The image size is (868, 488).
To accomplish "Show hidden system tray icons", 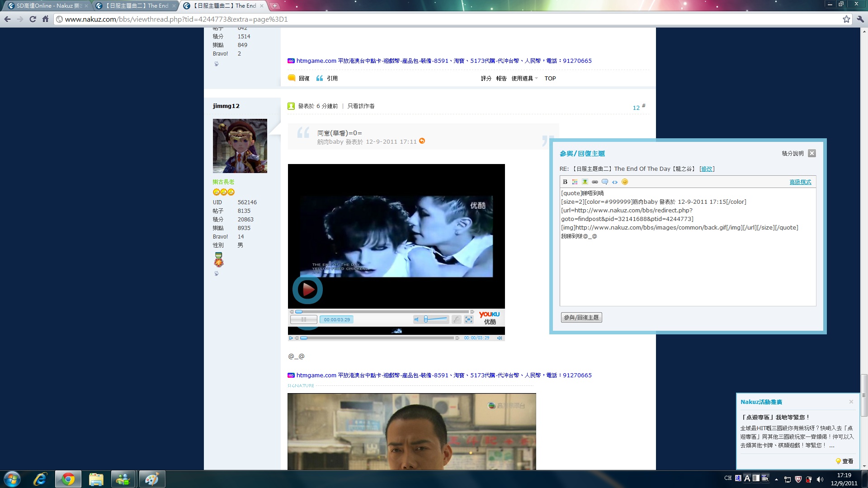I will [776, 479].
